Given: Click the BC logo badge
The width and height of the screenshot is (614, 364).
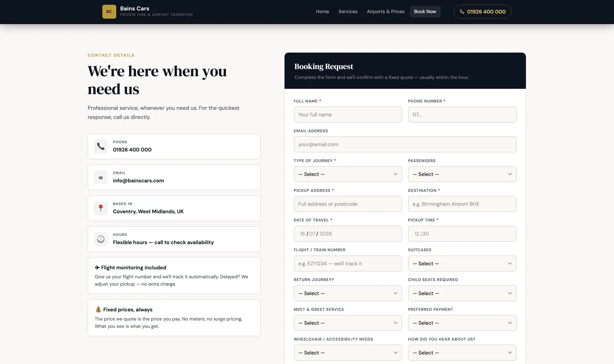Looking at the screenshot, I should [109, 12].
